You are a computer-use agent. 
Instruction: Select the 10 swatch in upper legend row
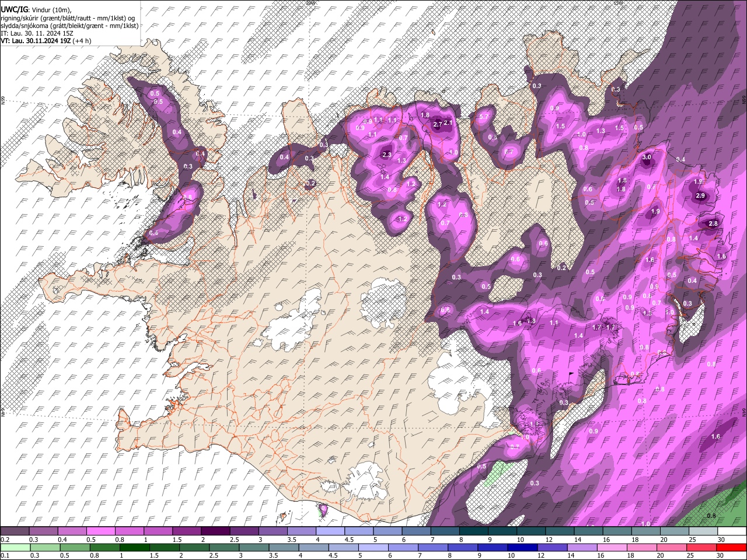pyautogui.click(x=530, y=531)
